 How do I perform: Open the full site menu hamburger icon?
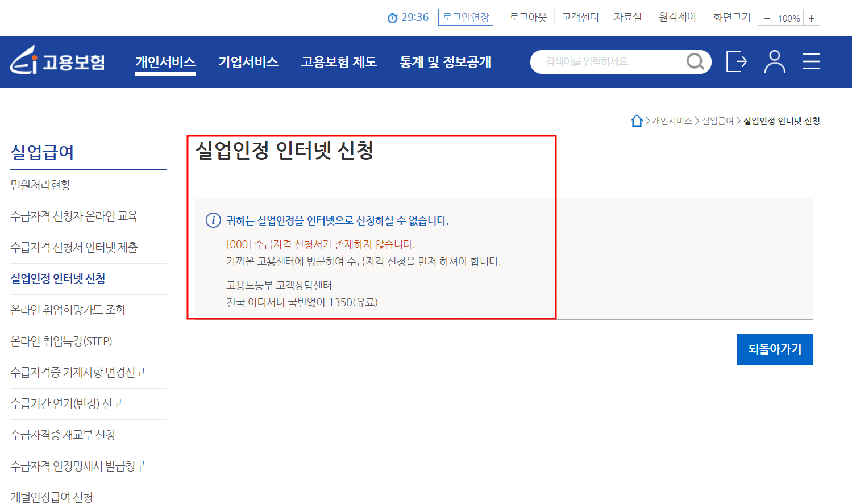(x=811, y=61)
